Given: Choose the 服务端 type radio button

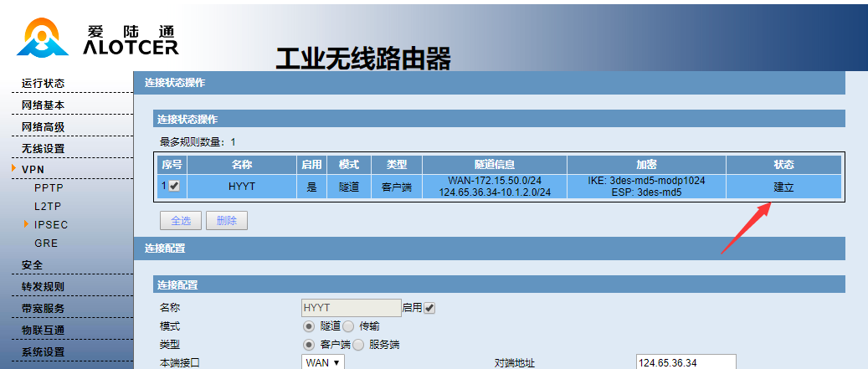Looking at the screenshot, I should (x=359, y=344).
